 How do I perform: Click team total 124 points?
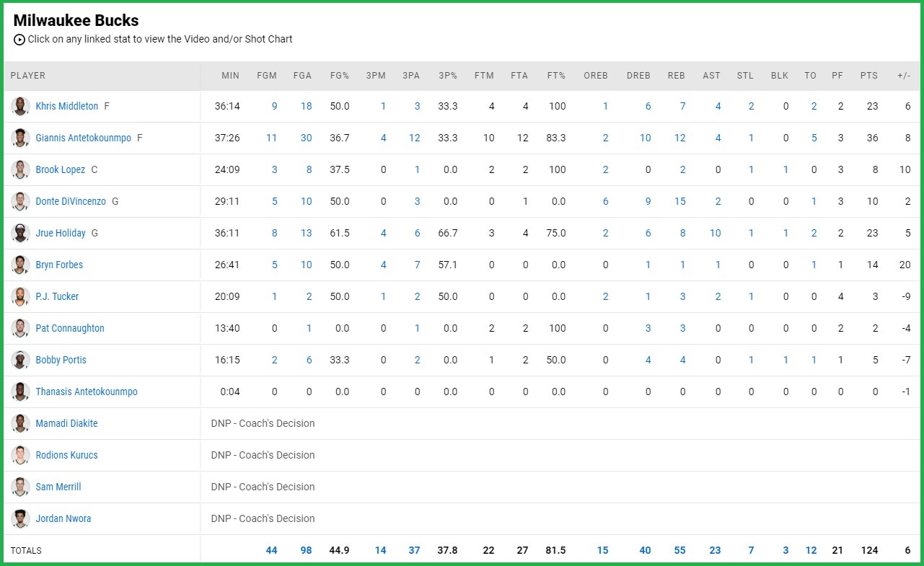tap(869, 550)
